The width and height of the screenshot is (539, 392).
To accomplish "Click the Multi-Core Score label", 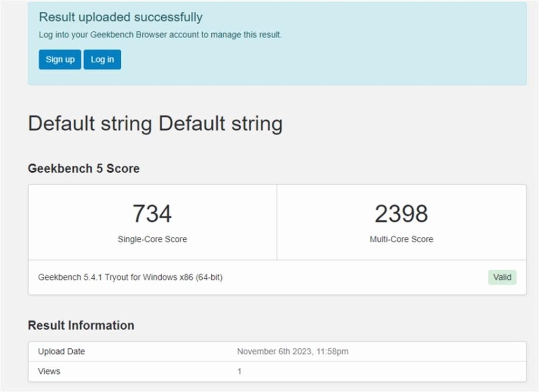I will (x=402, y=239).
